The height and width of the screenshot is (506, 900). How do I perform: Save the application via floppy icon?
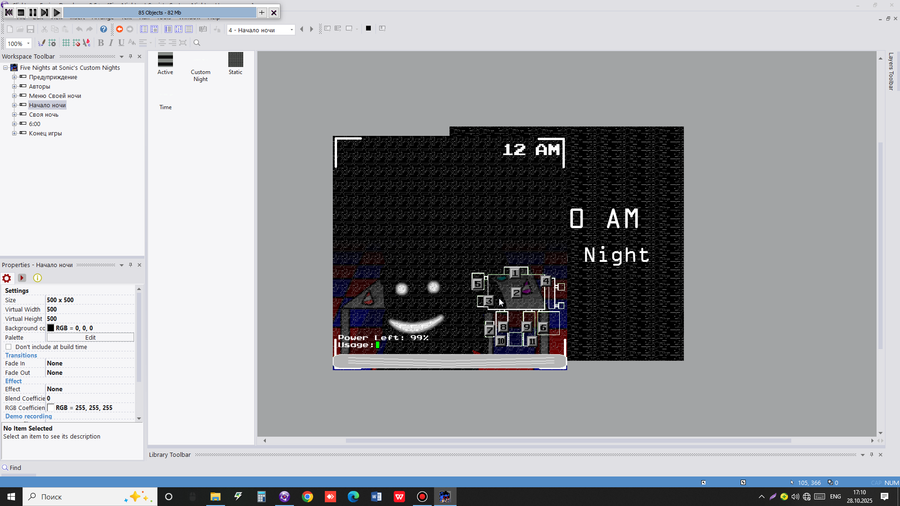point(30,29)
